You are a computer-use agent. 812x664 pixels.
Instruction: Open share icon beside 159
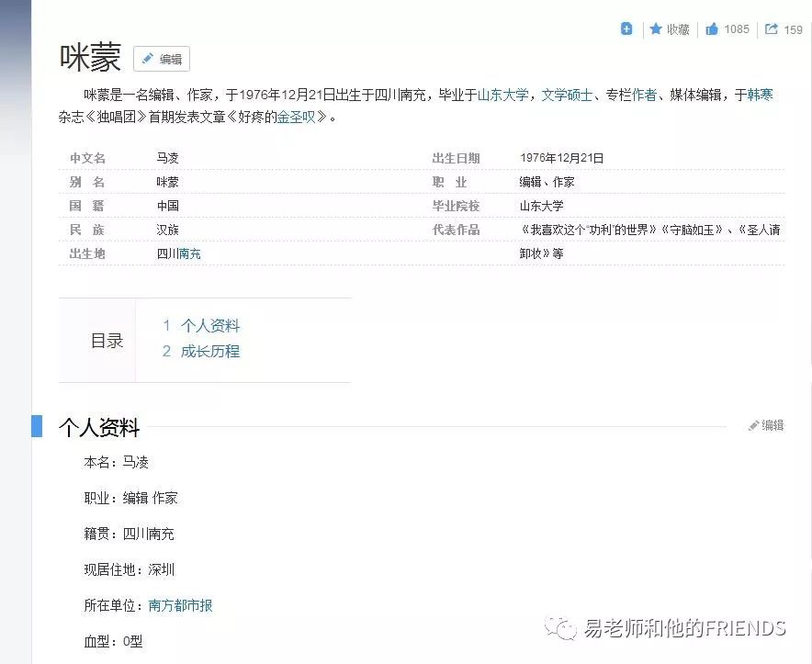click(771, 29)
